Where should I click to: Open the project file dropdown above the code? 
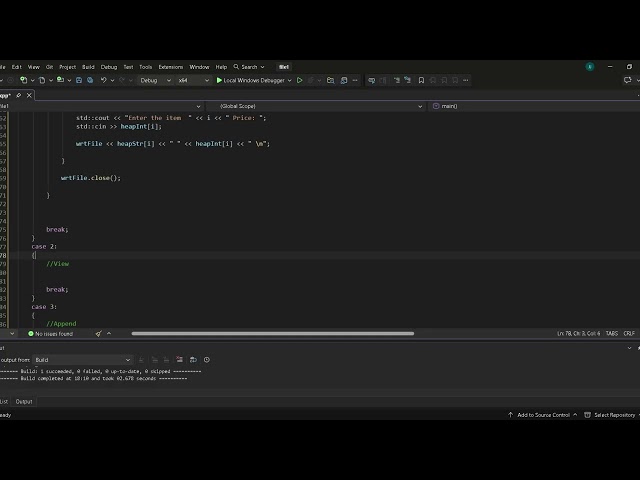[101, 106]
